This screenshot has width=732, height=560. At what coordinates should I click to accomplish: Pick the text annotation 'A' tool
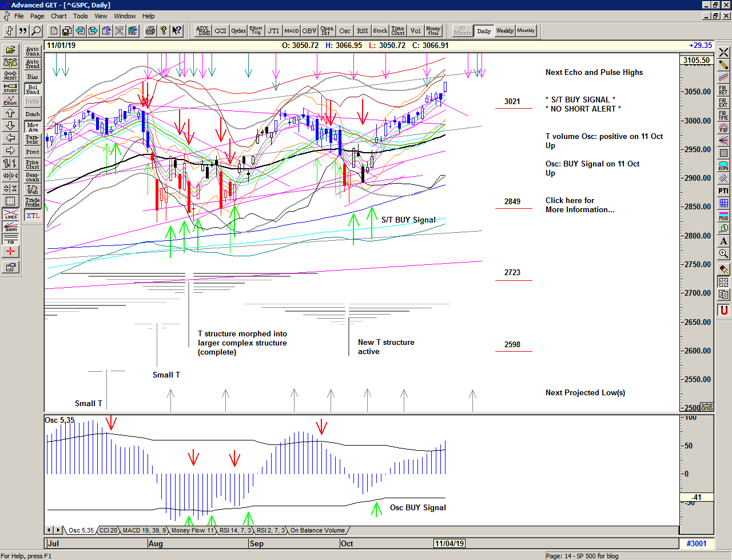pyautogui.click(x=723, y=241)
